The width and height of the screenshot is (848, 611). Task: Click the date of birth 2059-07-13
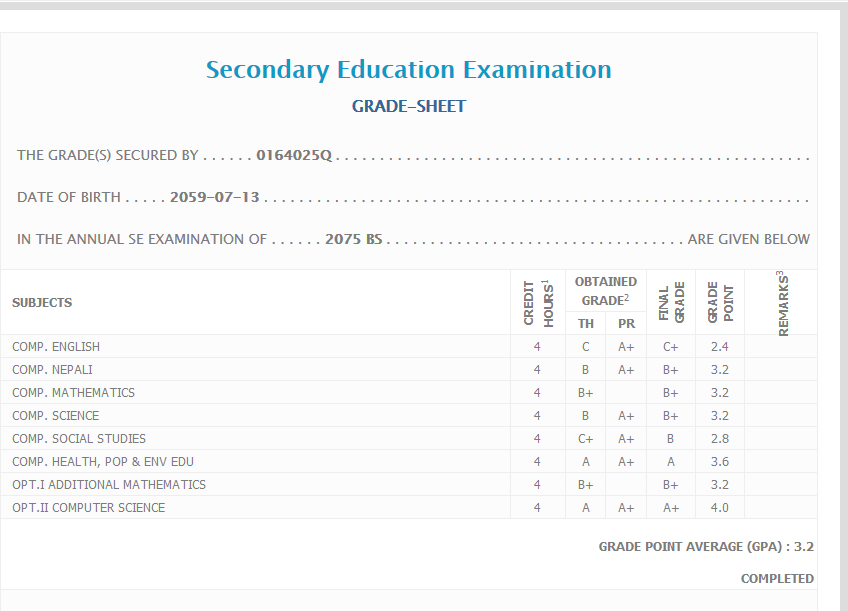(x=214, y=197)
